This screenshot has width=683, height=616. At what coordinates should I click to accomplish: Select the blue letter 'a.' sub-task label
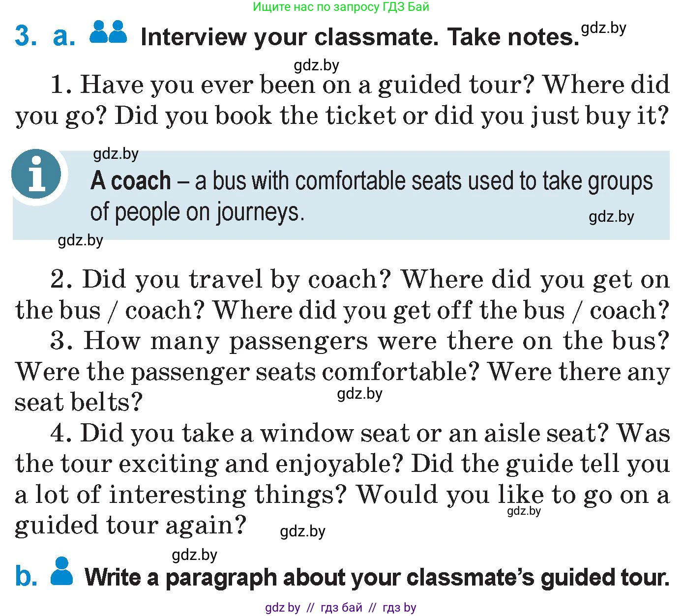click(x=64, y=37)
